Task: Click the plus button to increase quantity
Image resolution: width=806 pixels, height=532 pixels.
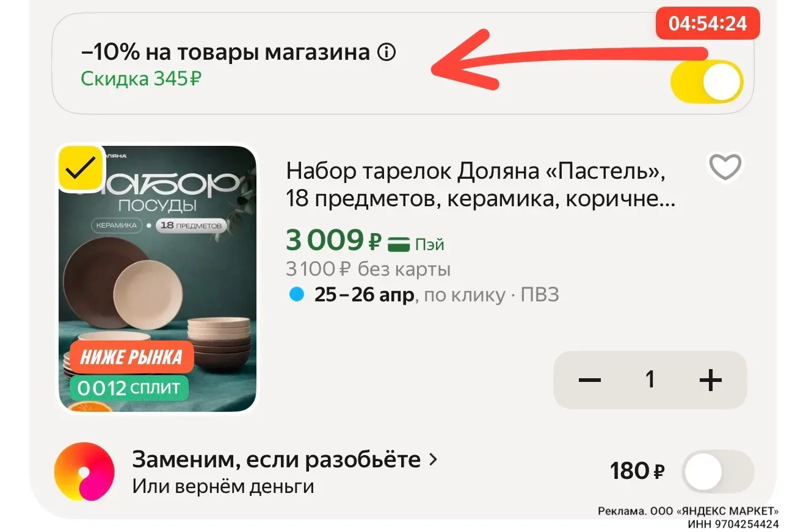Action: coord(711,381)
